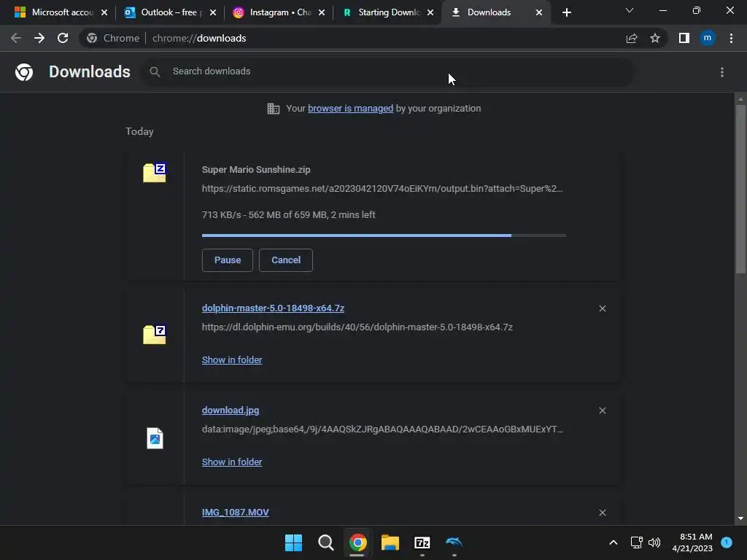Click the Super Mario Sunshine.zip filename
Viewport: 747px width, 560px height.
[256, 169]
